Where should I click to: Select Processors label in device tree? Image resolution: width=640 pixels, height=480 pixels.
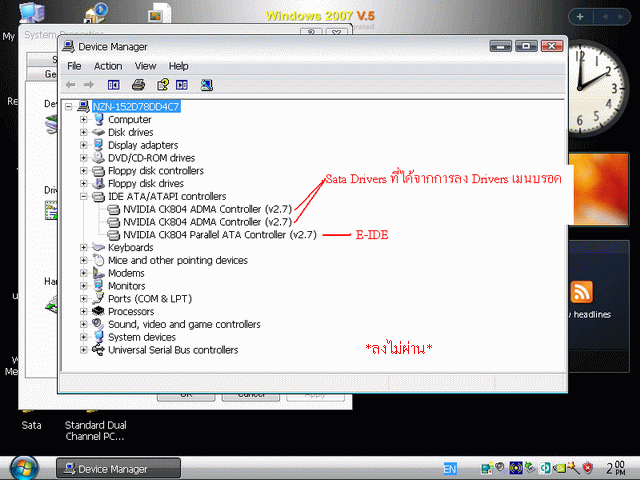(131, 312)
